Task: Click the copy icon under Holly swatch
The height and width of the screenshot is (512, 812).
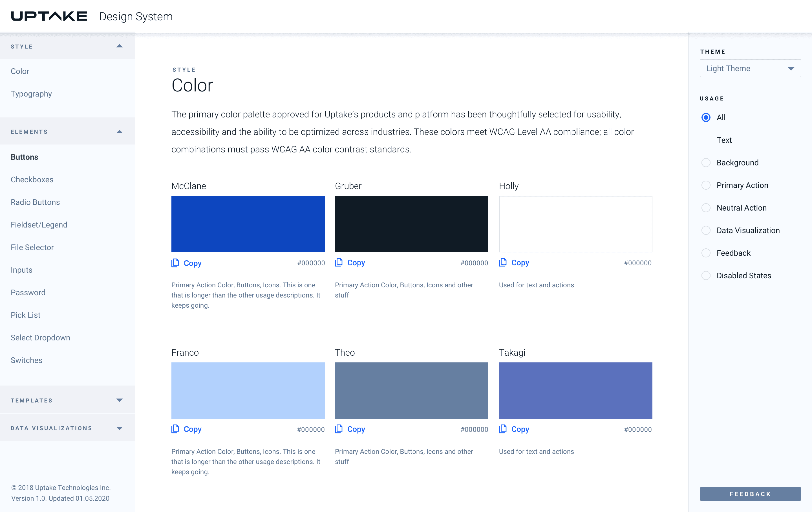Action: (503, 262)
